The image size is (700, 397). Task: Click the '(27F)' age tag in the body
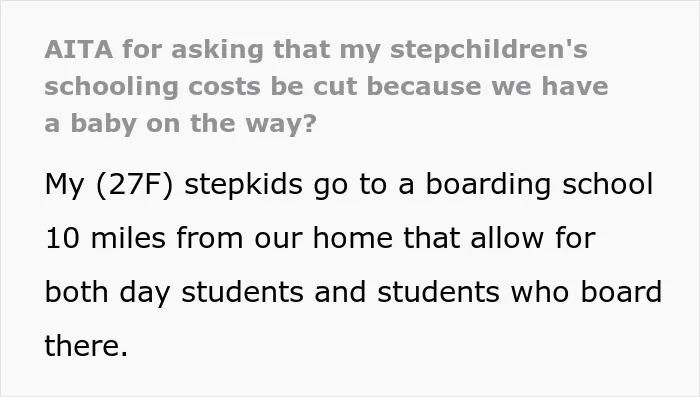click(x=134, y=185)
